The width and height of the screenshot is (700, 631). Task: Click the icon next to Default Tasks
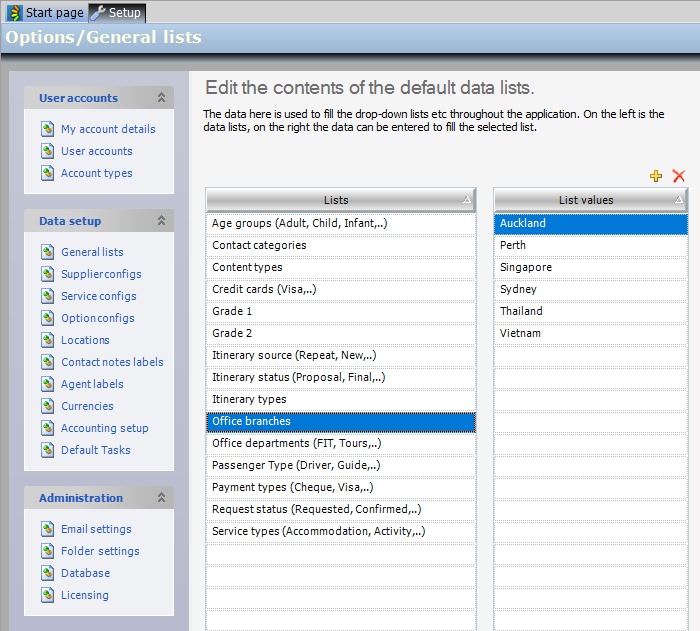click(47, 450)
